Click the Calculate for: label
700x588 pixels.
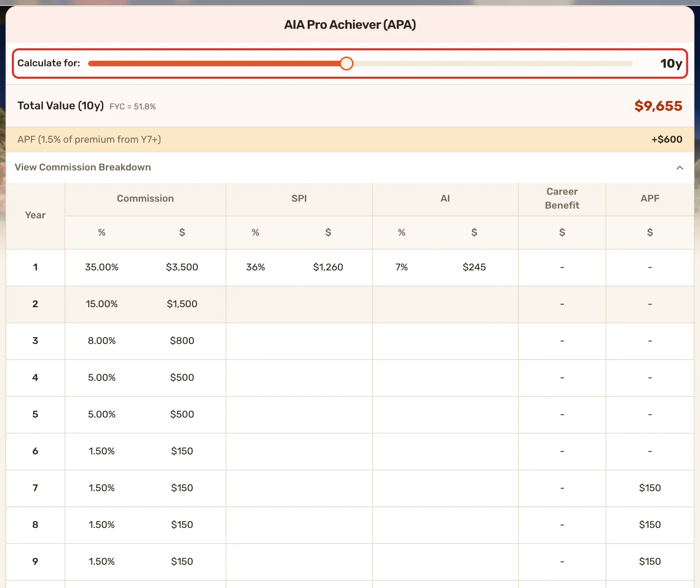pos(49,63)
